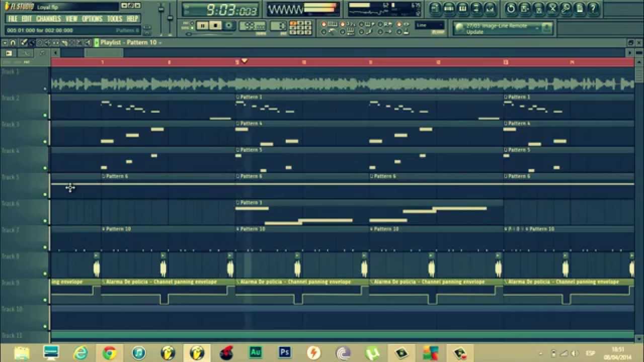The image size is (644, 362).
Task: Open Internet Explorer from the taskbar
Action: pyautogui.click(x=80, y=353)
